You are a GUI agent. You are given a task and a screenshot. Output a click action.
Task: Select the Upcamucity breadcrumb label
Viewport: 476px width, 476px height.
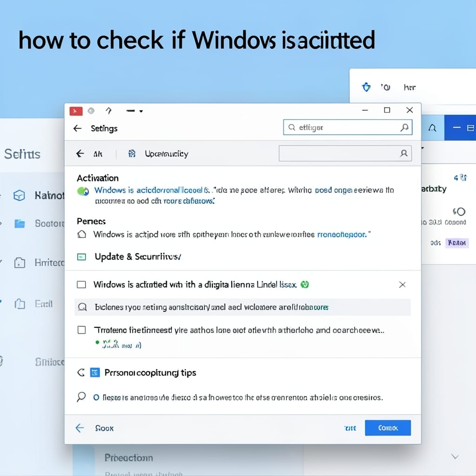coord(167,154)
